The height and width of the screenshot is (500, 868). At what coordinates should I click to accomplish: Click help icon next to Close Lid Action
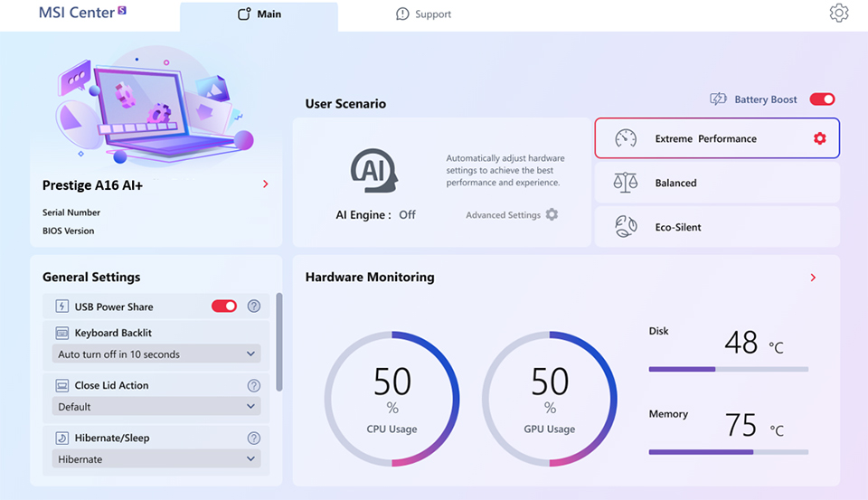point(254,385)
